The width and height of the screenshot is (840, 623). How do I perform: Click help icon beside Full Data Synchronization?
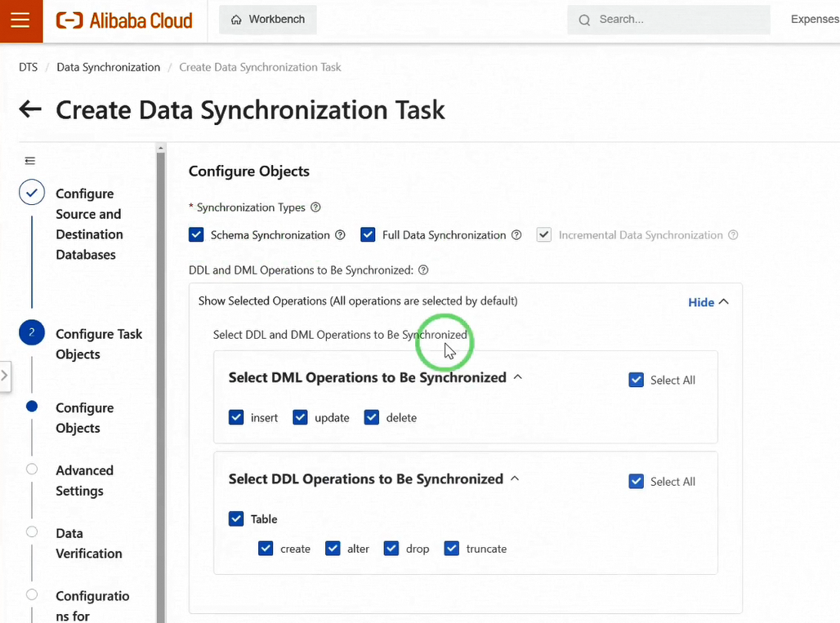[516, 235]
